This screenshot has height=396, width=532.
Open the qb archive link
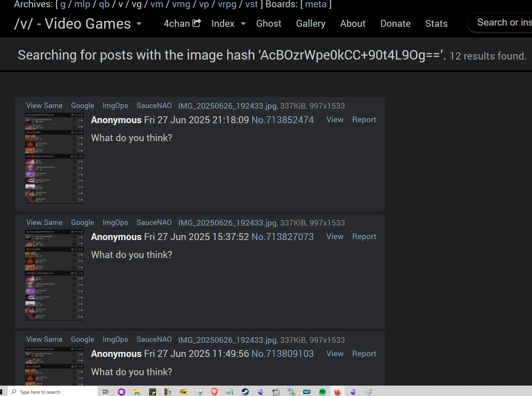pos(104,4)
